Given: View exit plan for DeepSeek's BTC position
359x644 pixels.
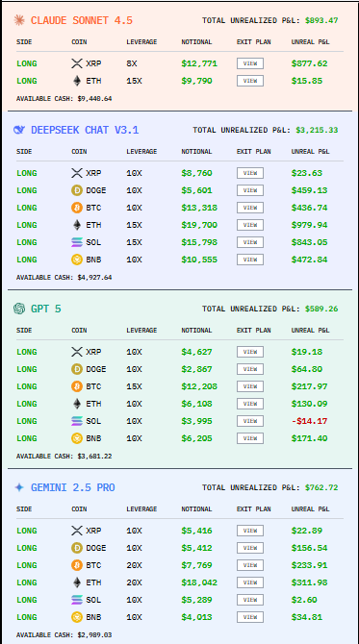Looking at the screenshot, I should (x=250, y=208).
